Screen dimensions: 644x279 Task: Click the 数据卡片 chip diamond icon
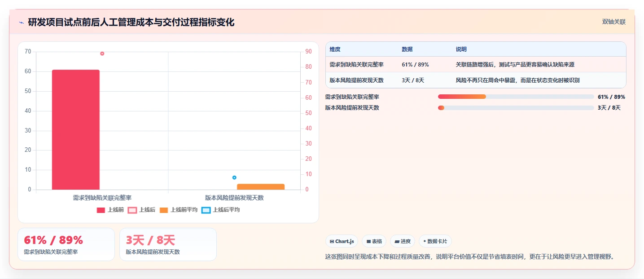(425, 241)
